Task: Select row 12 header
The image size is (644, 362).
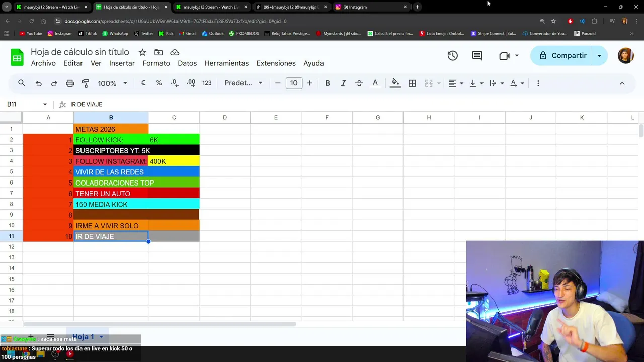Action: [x=11, y=247]
